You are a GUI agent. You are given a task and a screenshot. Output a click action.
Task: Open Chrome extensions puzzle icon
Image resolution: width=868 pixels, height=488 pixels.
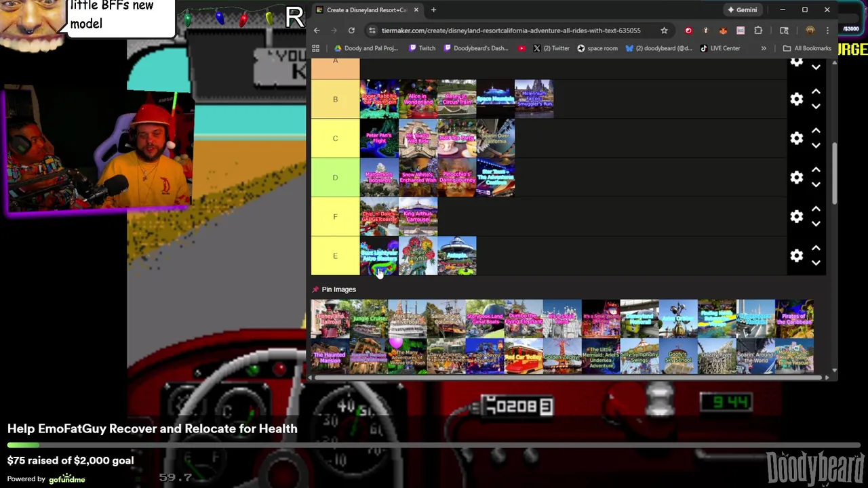[758, 30]
